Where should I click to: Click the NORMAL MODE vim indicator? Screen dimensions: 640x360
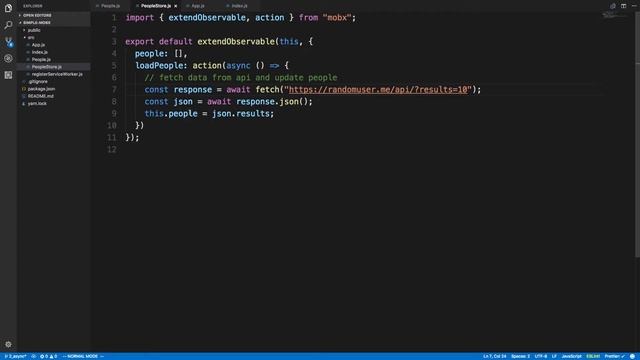83,356
